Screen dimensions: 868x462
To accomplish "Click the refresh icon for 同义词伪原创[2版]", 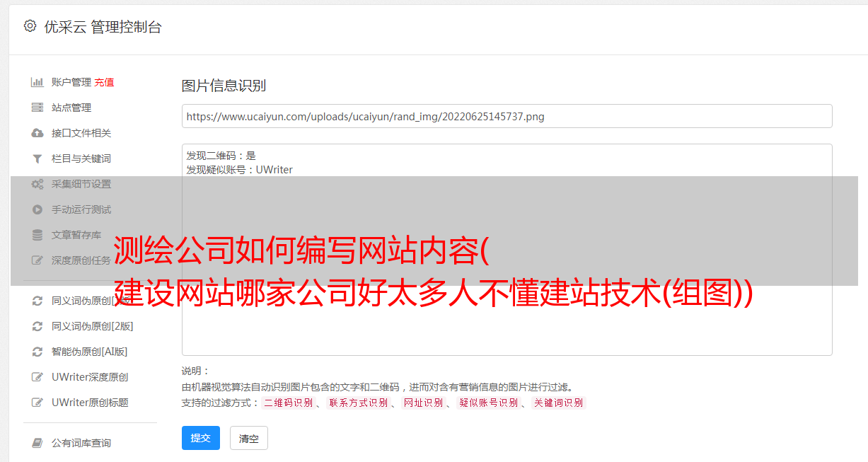I will pos(37,326).
